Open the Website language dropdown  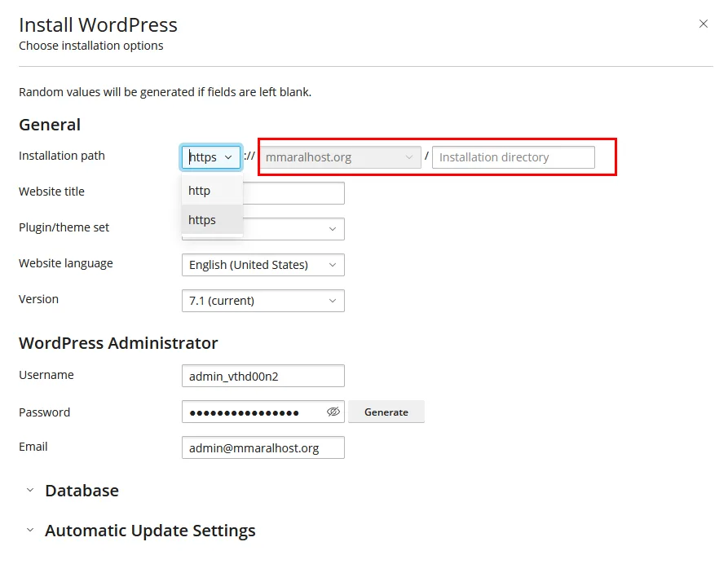click(x=263, y=265)
